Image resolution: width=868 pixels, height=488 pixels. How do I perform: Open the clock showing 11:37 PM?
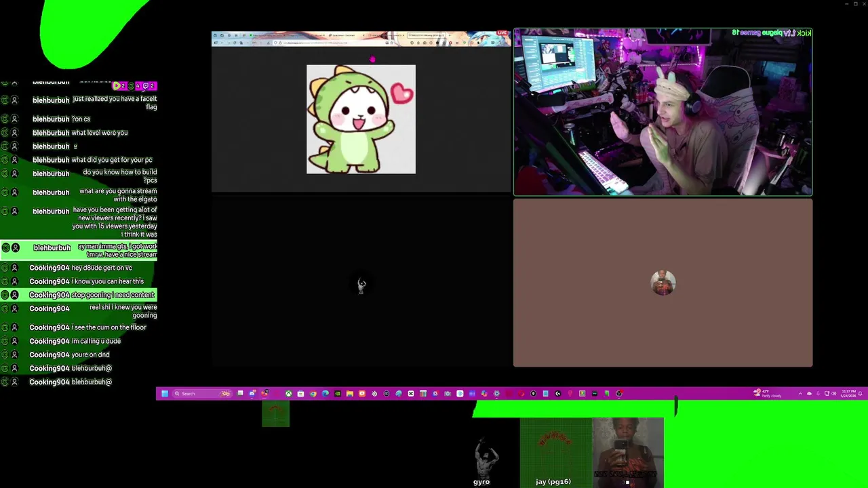(x=848, y=393)
